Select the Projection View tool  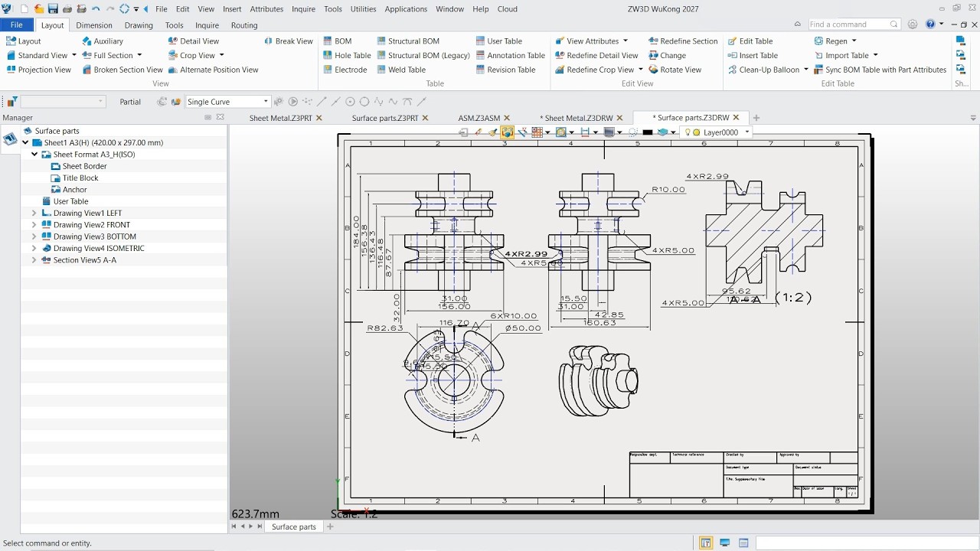click(38, 70)
